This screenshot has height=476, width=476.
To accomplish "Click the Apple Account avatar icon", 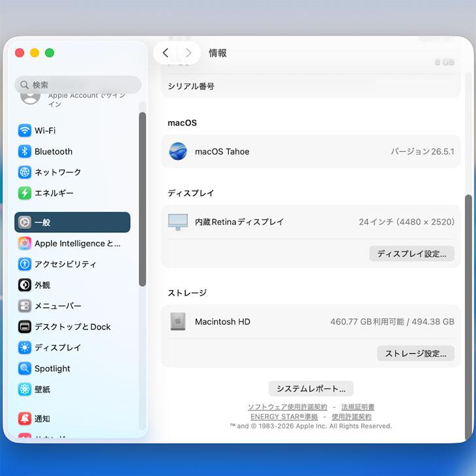I will 30,98.
